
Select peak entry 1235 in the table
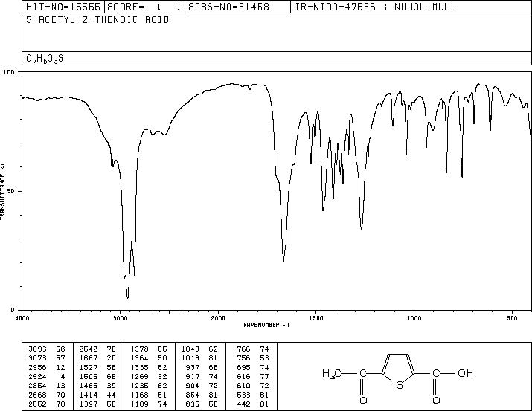[139, 386]
